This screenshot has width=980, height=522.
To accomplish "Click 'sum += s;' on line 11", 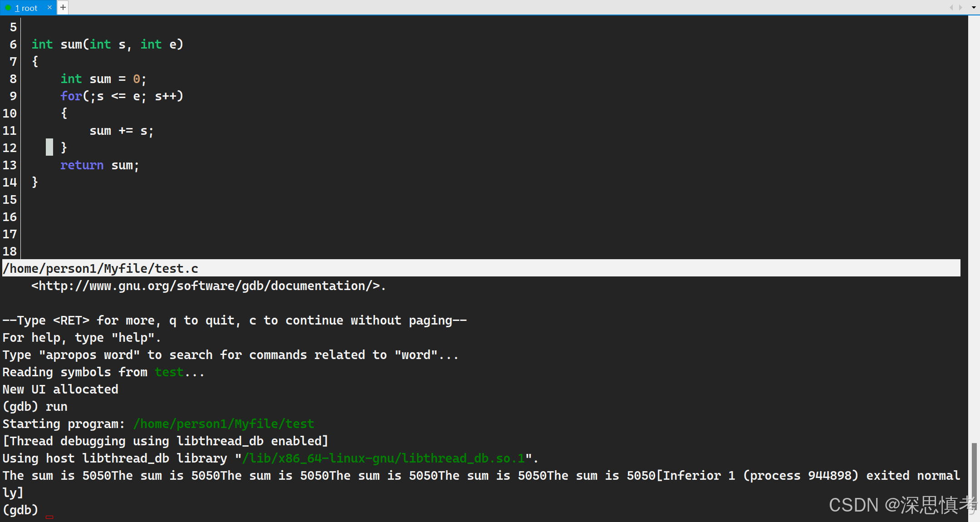I will tap(121, 131).
